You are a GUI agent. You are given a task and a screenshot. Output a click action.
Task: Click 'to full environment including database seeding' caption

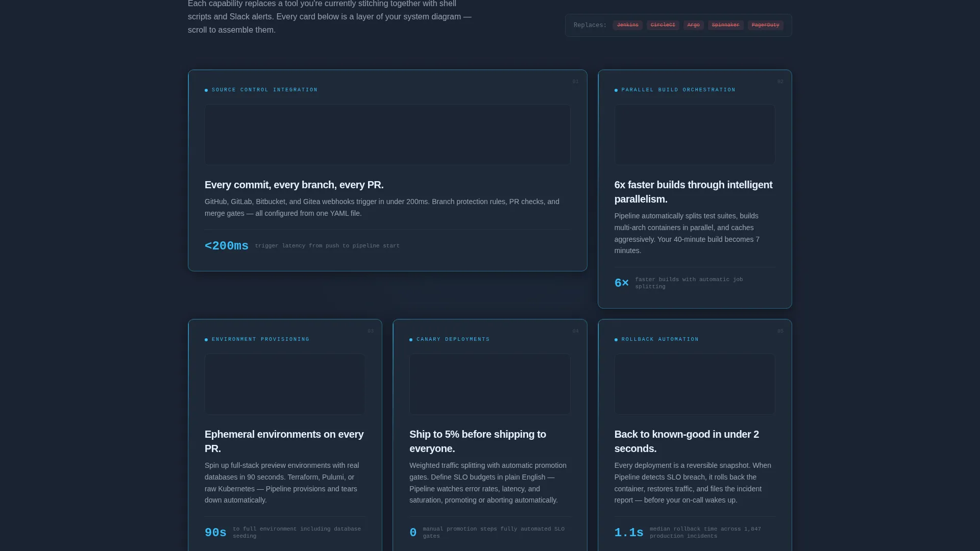pyautogui.click(x=297, y=532)
